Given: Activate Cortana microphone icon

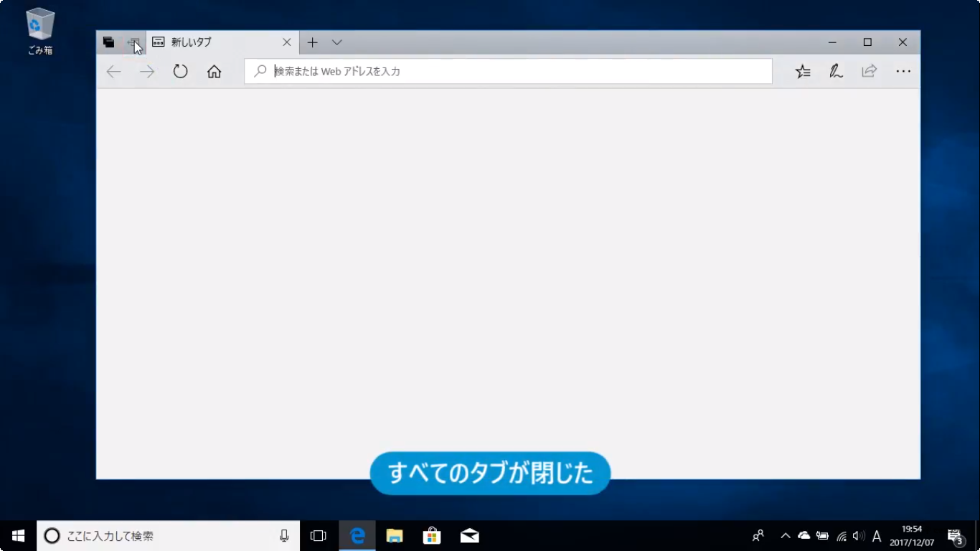Looking at the screenshot, I should point(284,536).
